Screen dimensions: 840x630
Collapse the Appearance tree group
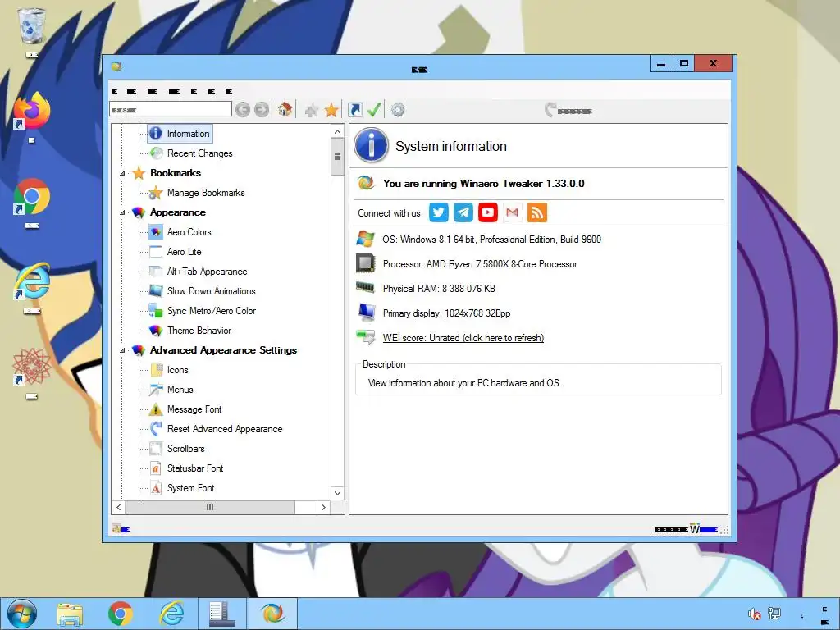click(x=122, y=212)
